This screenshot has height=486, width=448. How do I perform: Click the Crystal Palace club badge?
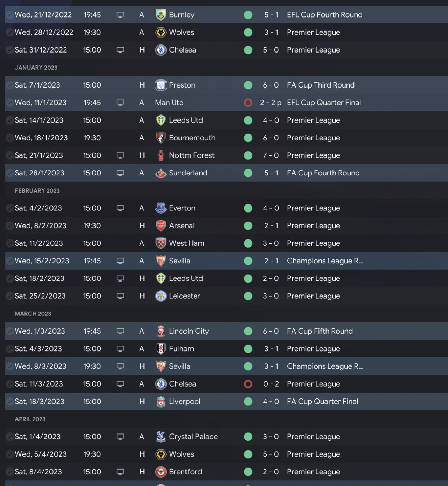coord(161,437)
